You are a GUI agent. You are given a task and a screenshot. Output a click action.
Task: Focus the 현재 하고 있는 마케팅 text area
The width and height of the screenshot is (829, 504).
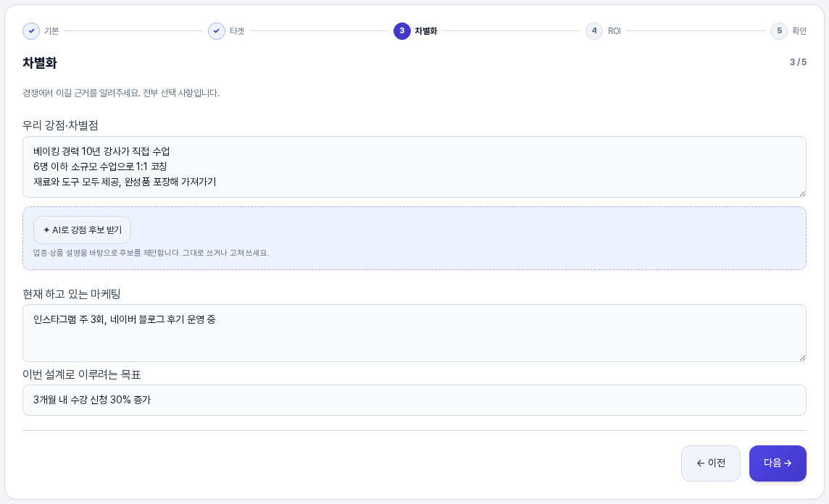[414, 333]
